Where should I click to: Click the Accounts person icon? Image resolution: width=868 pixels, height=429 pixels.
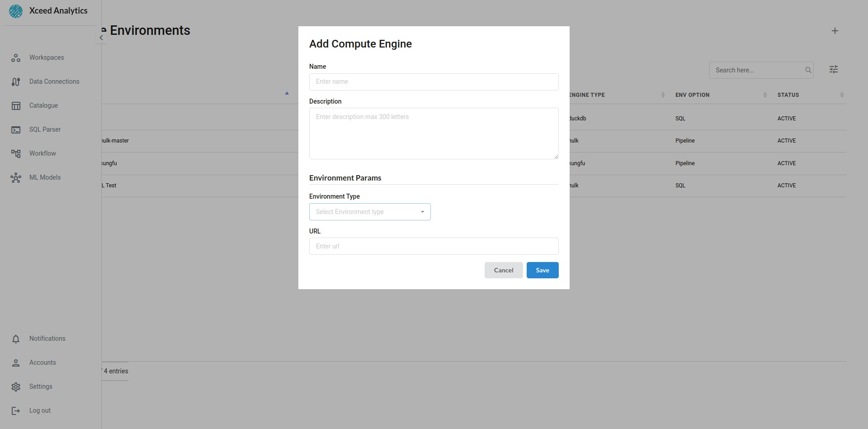(x=16, y=363)
